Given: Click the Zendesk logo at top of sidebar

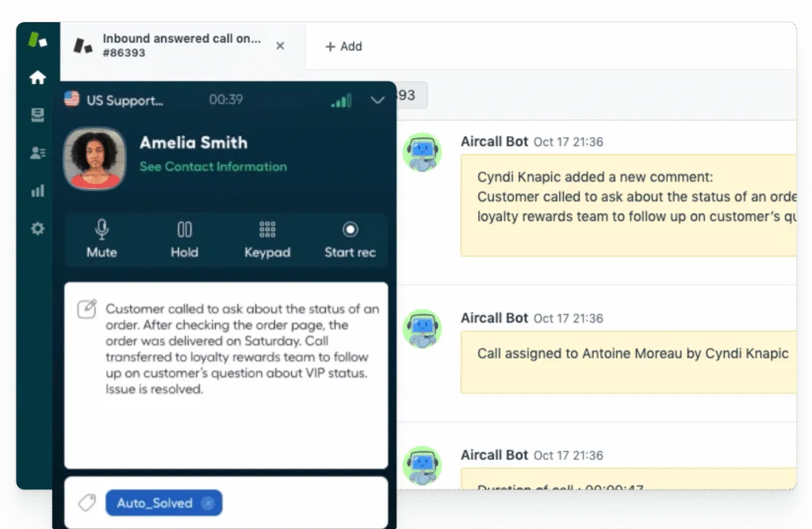Looking at the screenshot, I should point(37,40).
